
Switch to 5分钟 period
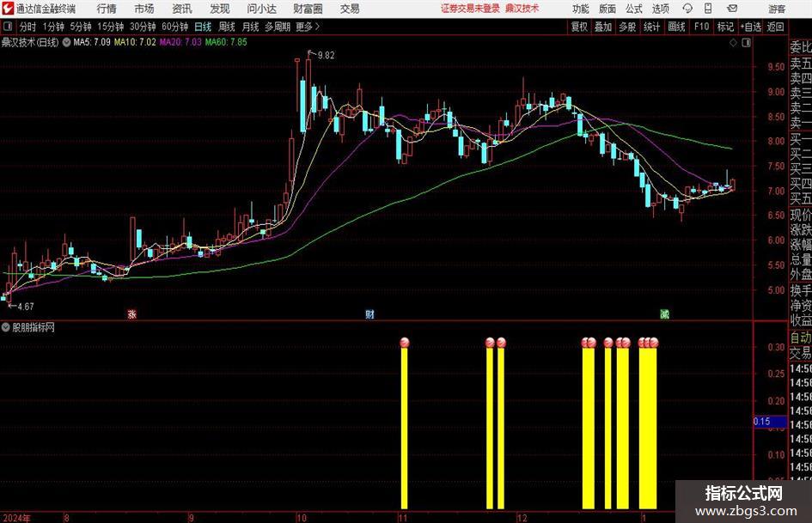click(x=80, y=27)
